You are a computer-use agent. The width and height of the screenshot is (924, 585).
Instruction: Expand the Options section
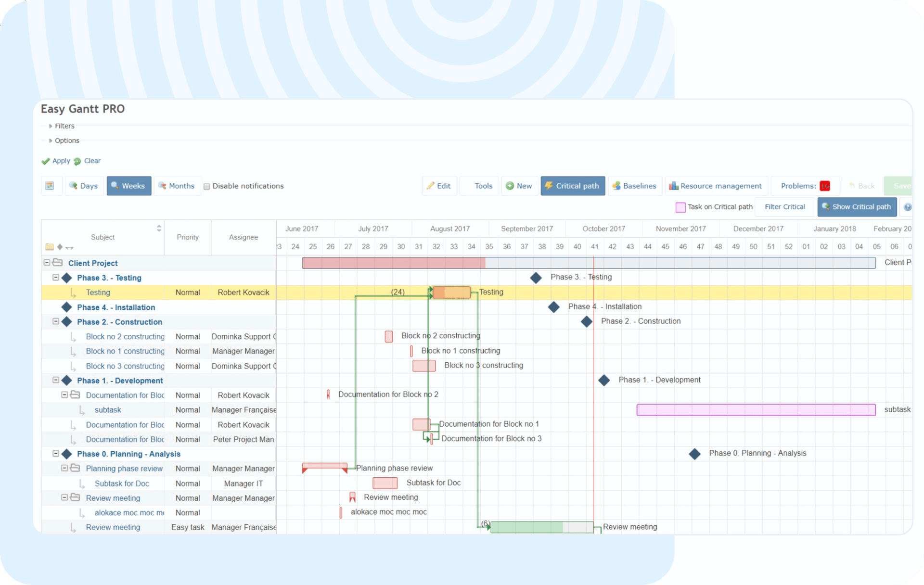(66, 140)
